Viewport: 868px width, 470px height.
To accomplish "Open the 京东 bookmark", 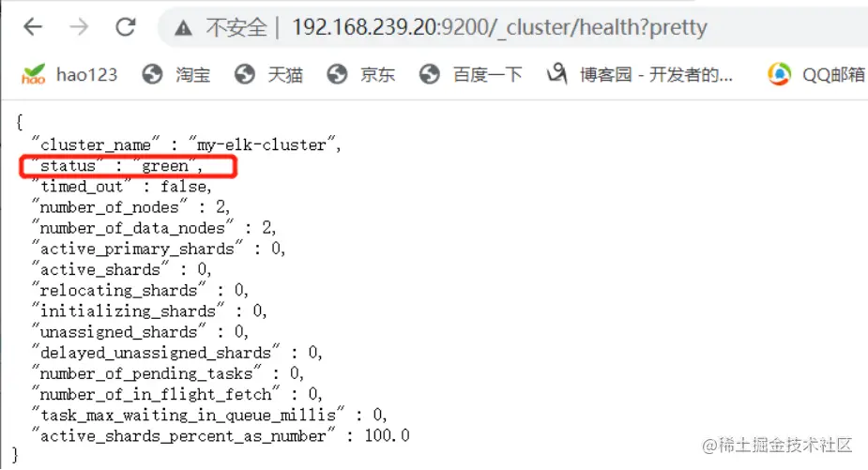I will pos(378,74).
